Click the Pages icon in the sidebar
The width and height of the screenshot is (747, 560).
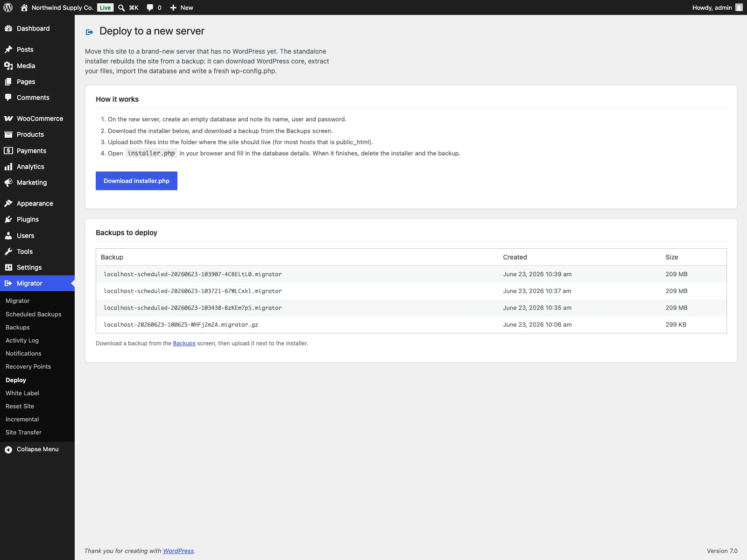(x=8, y=82)
